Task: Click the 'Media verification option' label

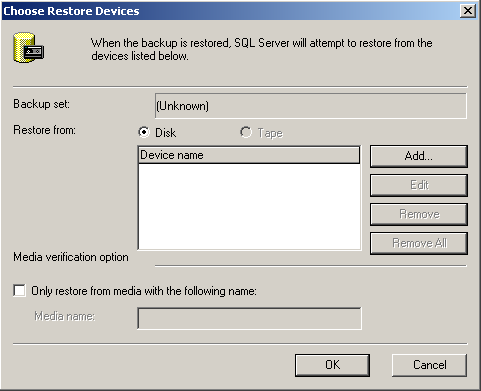Action: click(71, 257)
